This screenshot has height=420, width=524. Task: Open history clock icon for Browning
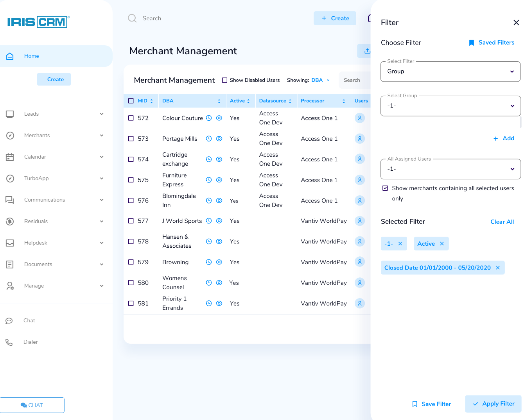[x=209, y=262]
